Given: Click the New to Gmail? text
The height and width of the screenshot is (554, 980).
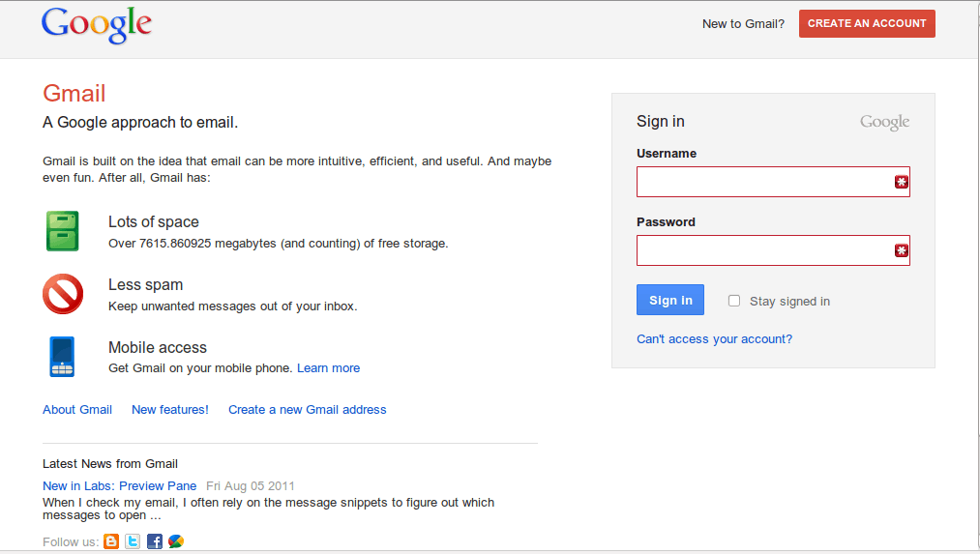Looking at the screenshot, I should [743, 24].
